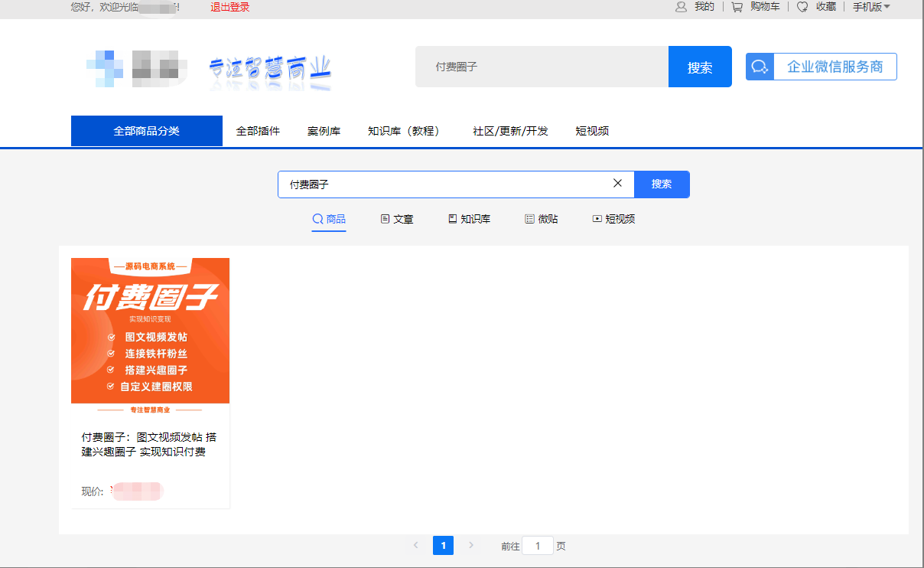Open 案例库 in navigation bar
Screen dimensions: 924x568
click(324, 131)
